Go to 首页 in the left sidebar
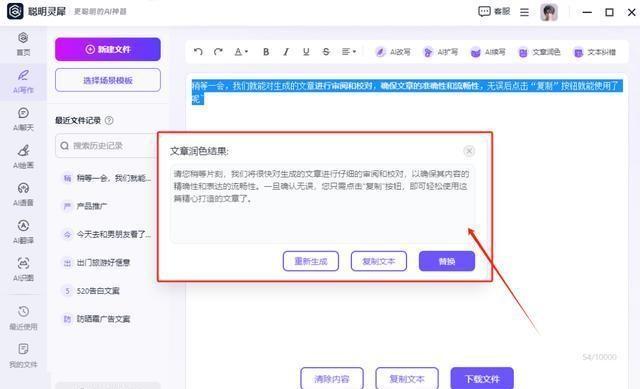640x389 pixels. [x=23, y=44]
